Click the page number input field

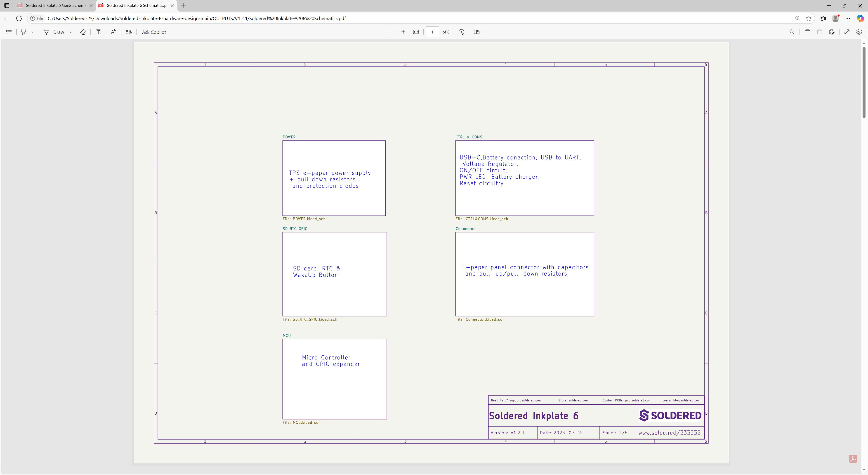click(432, 32)
